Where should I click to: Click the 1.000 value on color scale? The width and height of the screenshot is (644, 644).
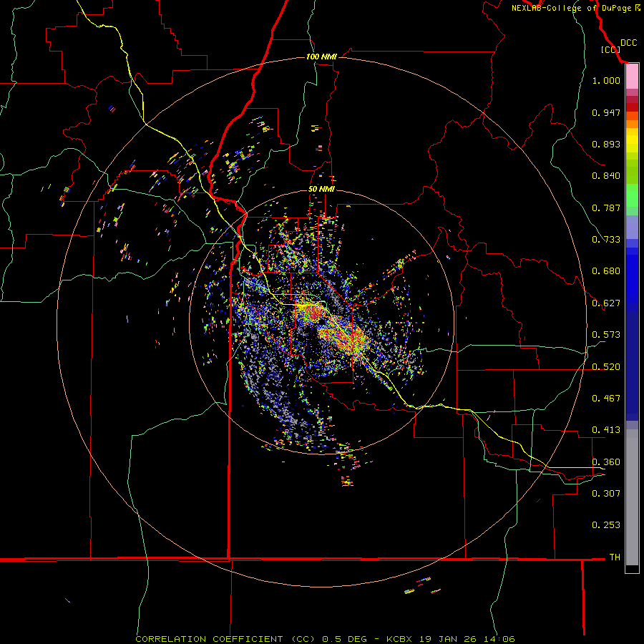point(606,80)
